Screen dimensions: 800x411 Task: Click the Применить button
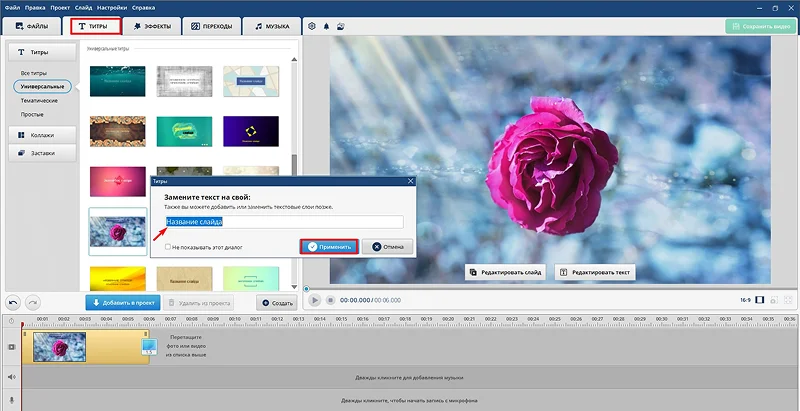(329, 247)
